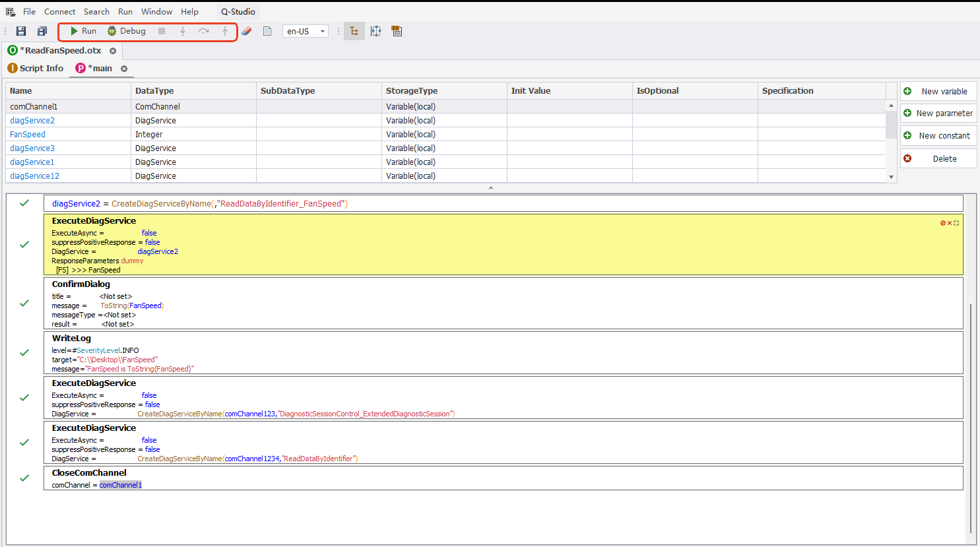The width and height of the screenshot is (980, 547).
Task: Click the Step Over curved-arrow icon
Action: pyautogui.click(x=204, y=31)
